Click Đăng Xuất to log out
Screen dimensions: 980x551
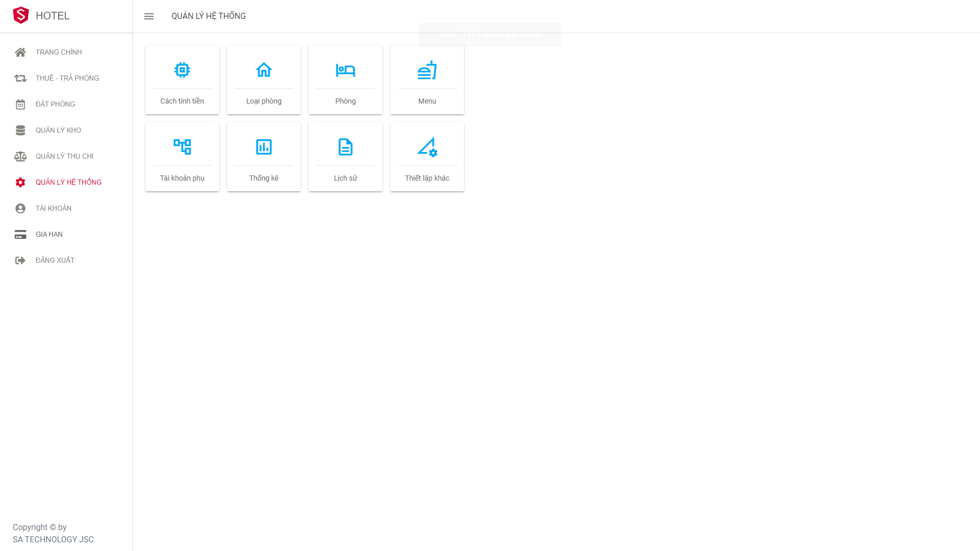55,260
